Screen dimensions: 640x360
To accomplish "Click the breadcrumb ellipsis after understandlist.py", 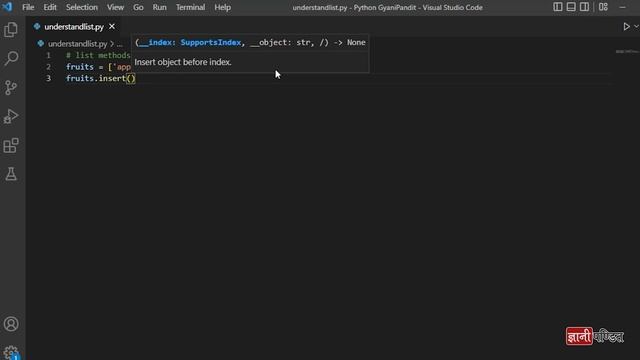I will tap(119, 44).
